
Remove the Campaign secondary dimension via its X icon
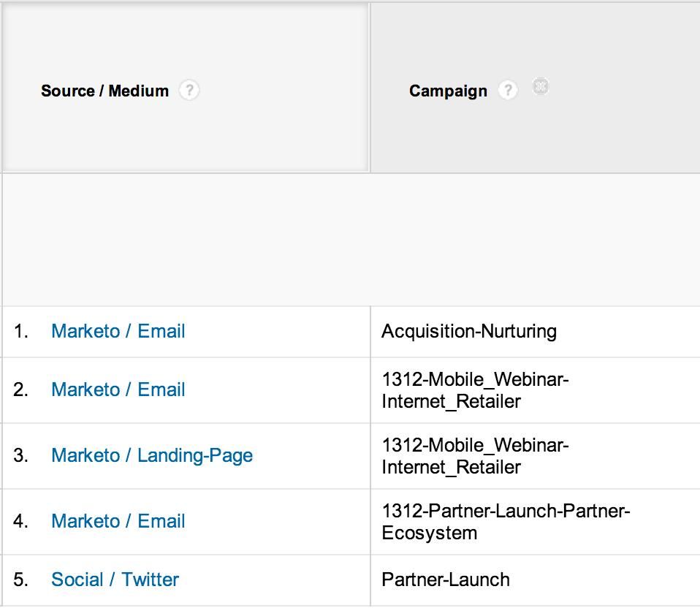pyautogui.click(x=541, y=86)
